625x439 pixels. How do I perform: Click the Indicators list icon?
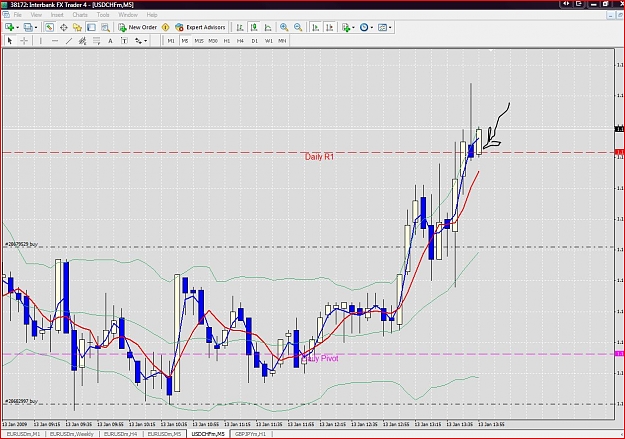pos(346,27)
